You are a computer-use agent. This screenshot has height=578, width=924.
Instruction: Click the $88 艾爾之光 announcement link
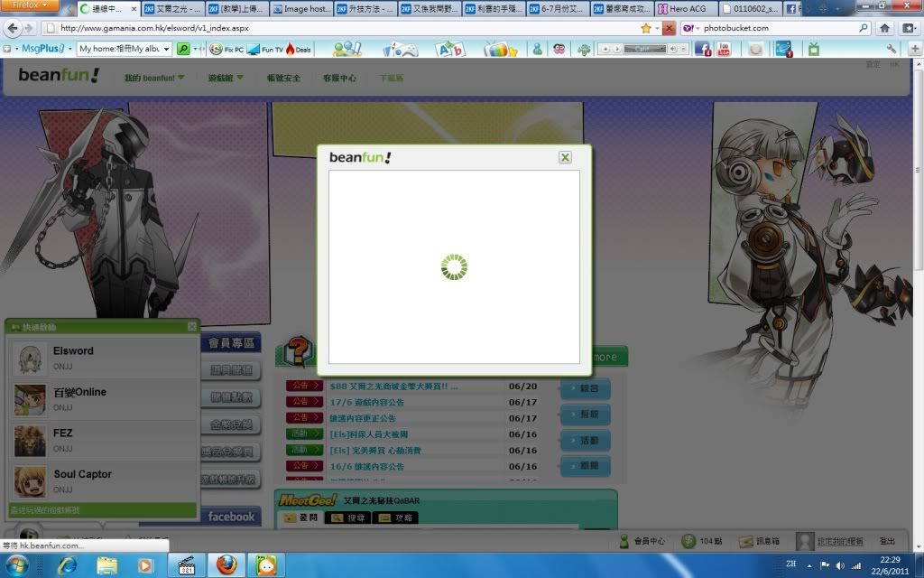[393, 387]
